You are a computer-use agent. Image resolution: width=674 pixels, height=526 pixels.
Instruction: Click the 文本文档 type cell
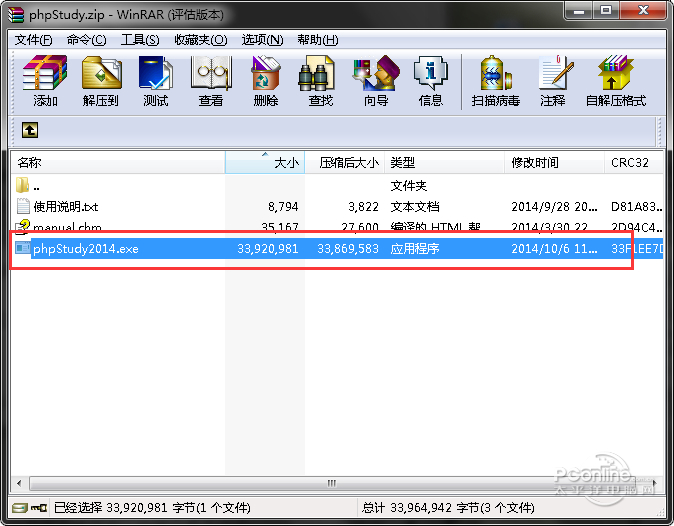(x=415, y=207)
